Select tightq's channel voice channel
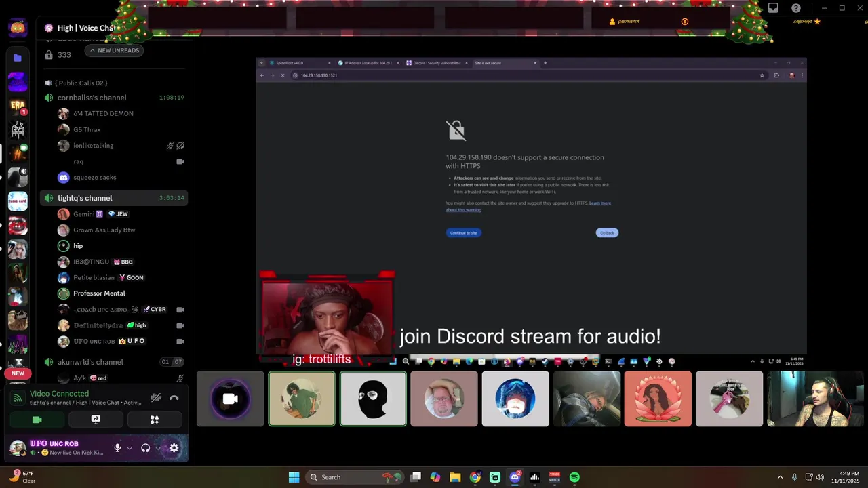 tap(115, 198)
